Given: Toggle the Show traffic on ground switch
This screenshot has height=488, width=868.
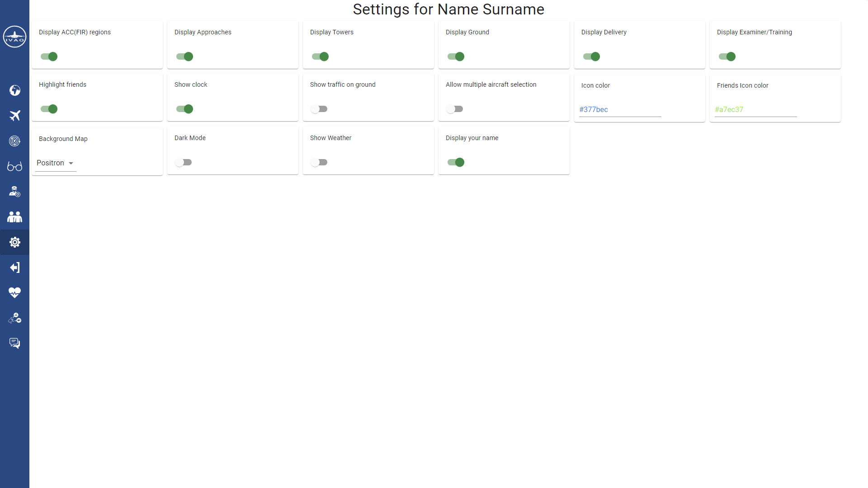Looking at the screenshot, I should click(319, 109).
